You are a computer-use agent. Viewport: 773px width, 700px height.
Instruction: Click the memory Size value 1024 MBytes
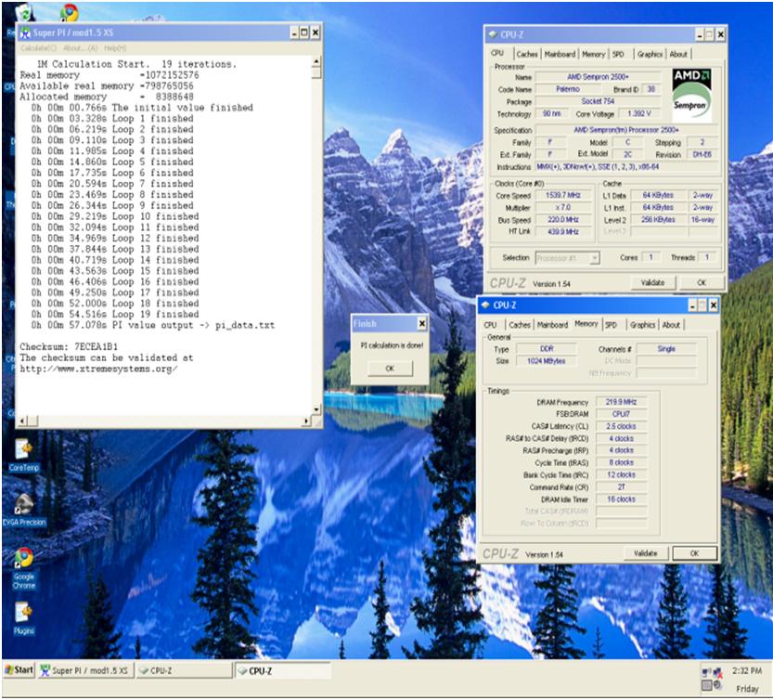point(546,361)
